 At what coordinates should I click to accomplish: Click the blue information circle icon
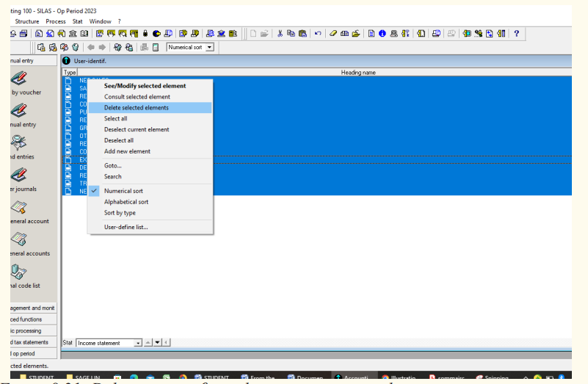pos(382,33)
